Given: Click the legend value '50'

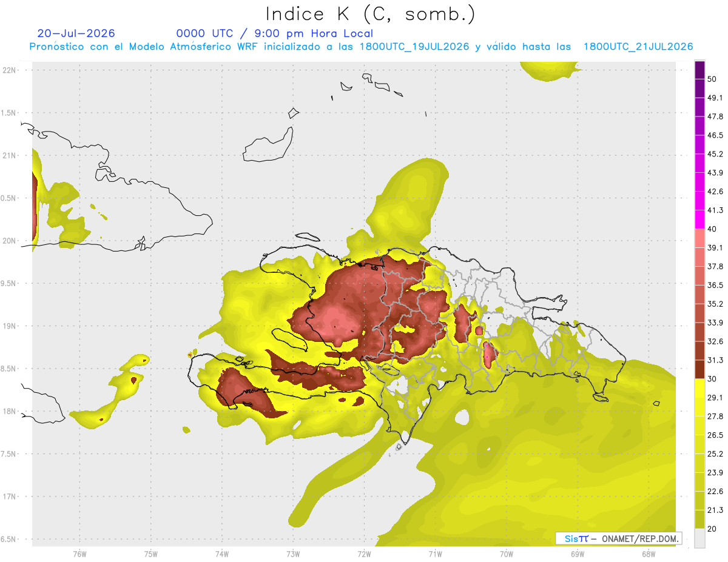Looking at the screenshot, I should 712,79.
